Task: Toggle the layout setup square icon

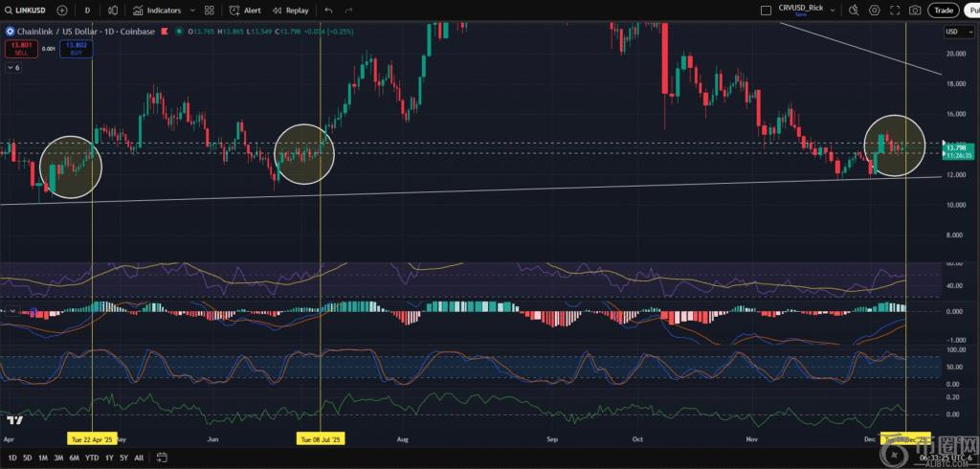Action: coord(765,10)
